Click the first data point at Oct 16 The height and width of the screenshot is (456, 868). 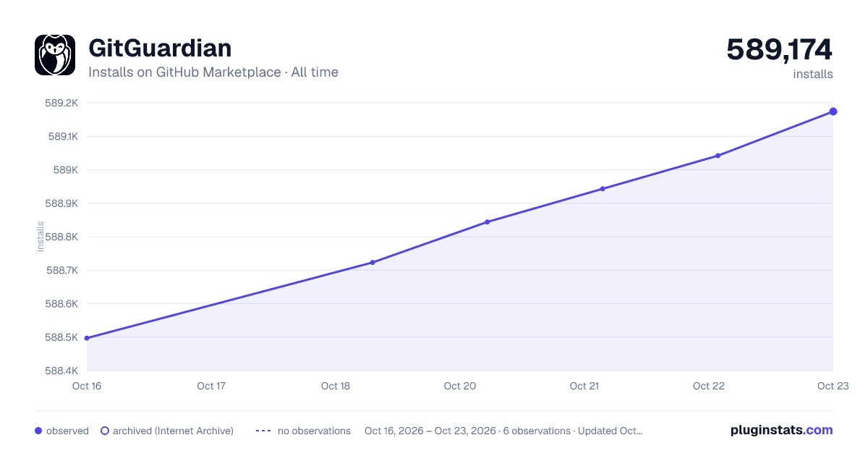[87, 338]
